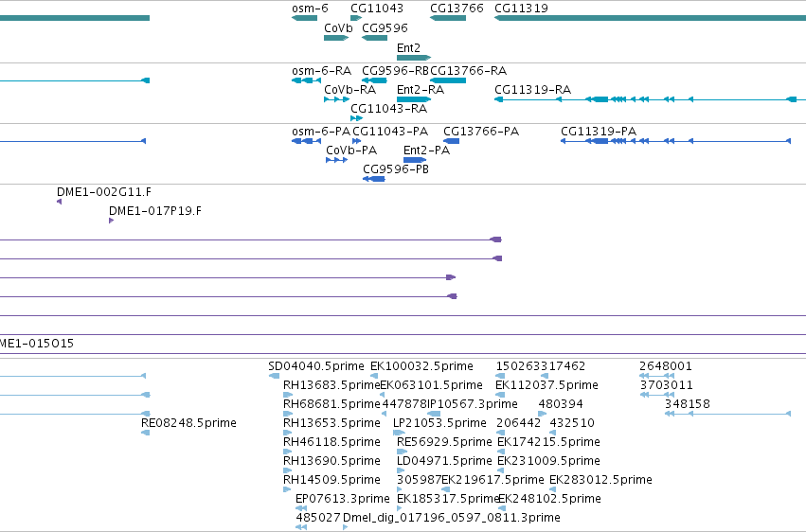The width and height of the screenshot is (806, 532).
Task: Pick the CG11319 gene label
Action: (521, 9)
